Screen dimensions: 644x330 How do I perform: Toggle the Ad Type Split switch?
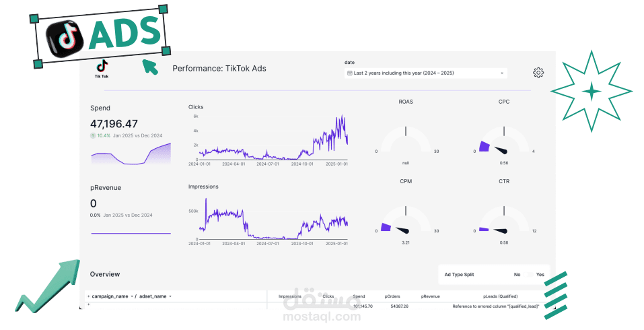(x=528, y=275)
